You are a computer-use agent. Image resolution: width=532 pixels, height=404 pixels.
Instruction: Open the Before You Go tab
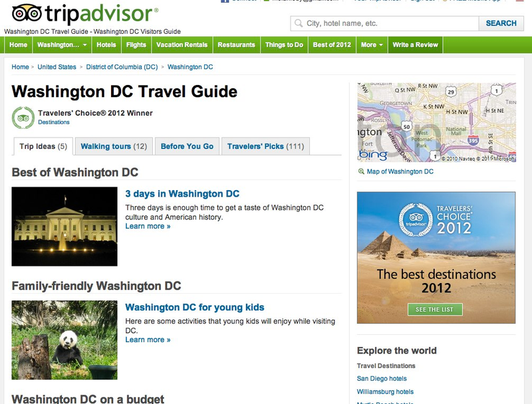(x=187, y=146)
